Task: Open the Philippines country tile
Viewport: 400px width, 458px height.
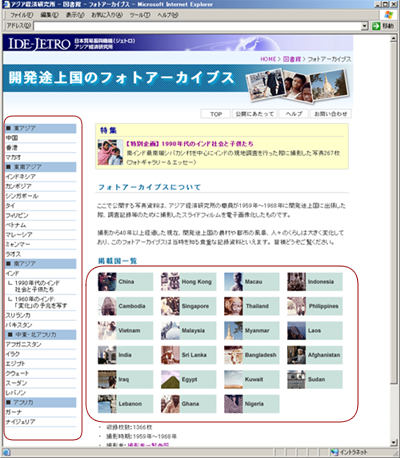Action: [x=315, y=306]
